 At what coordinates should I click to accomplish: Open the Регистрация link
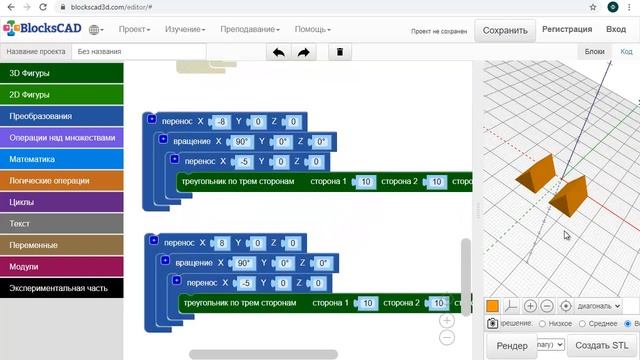[567, 29]
